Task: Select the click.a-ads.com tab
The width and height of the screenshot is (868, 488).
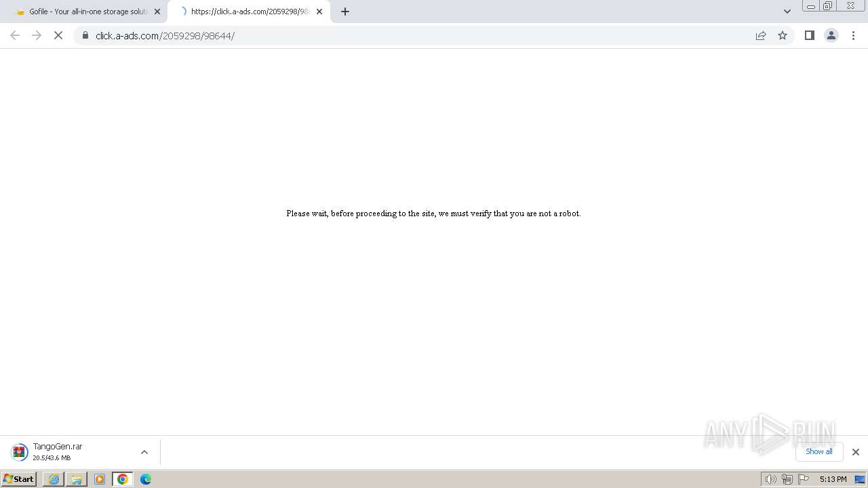Action: 248,12
